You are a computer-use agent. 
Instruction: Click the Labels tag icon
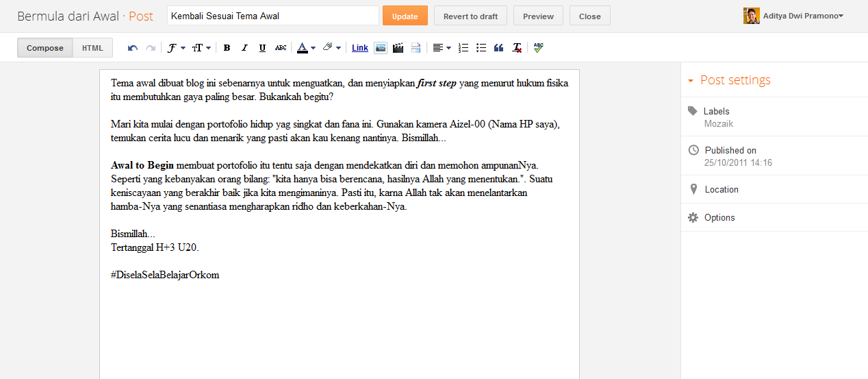pos(693,111)
